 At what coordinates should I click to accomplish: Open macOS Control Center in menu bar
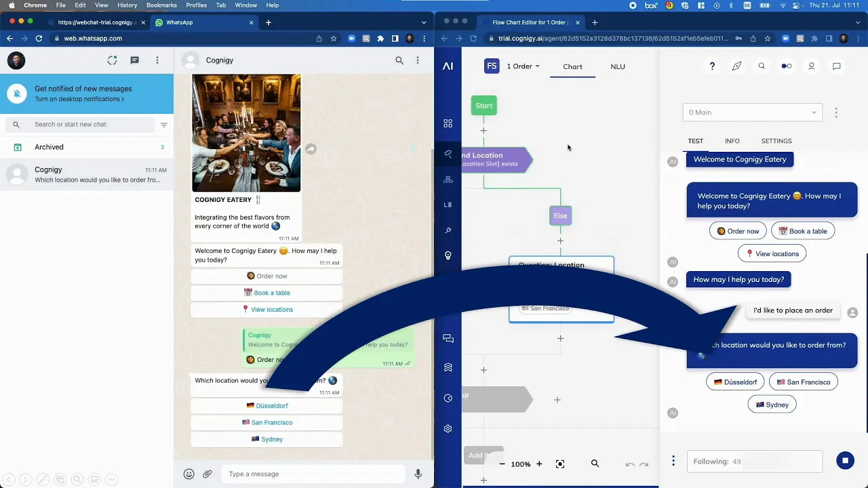(797, 5)
